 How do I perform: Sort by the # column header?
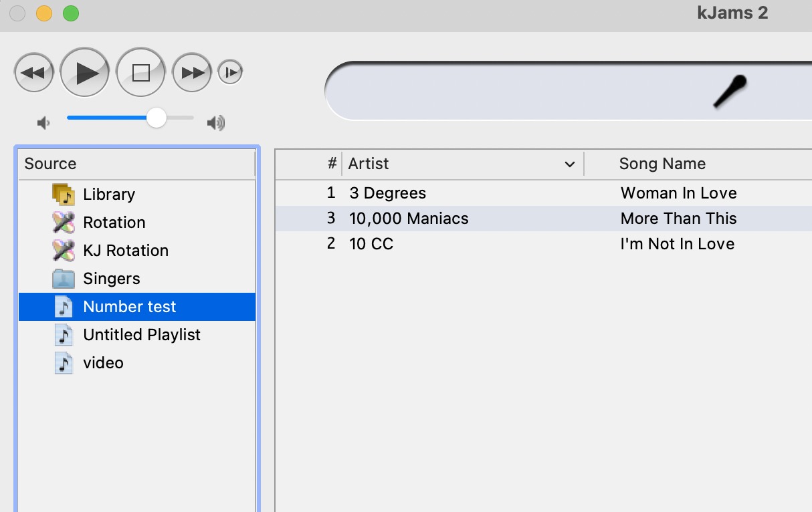click(332, 164)
